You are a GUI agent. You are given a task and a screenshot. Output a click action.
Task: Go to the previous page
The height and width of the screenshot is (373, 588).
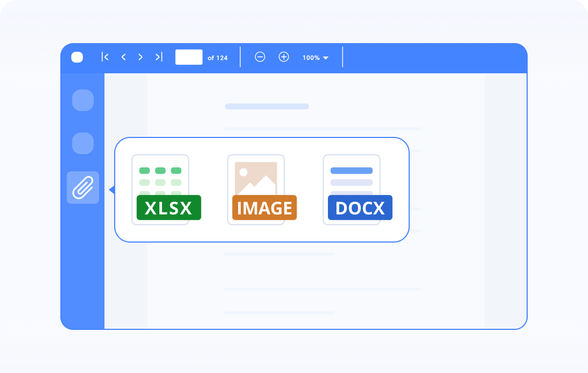[x=123, y=57]
